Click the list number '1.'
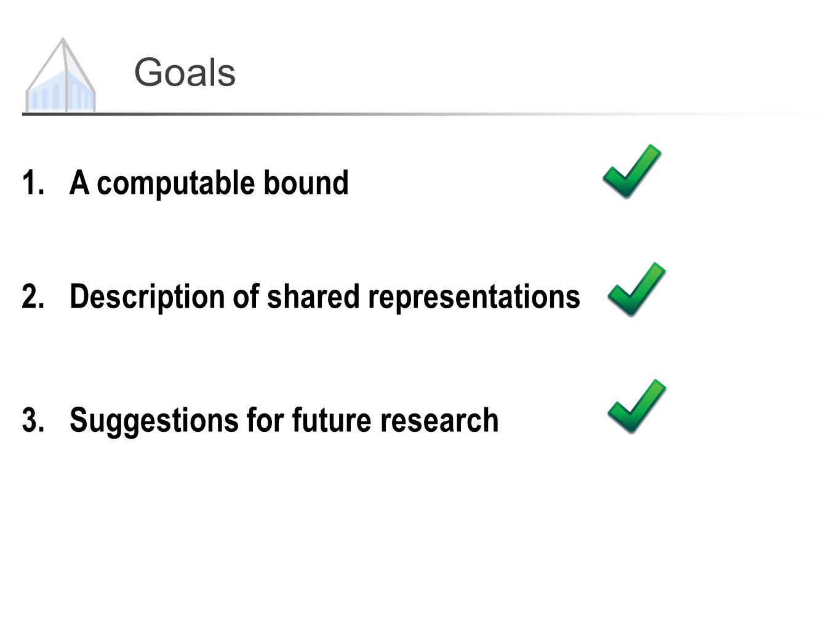 coord(33,183)
